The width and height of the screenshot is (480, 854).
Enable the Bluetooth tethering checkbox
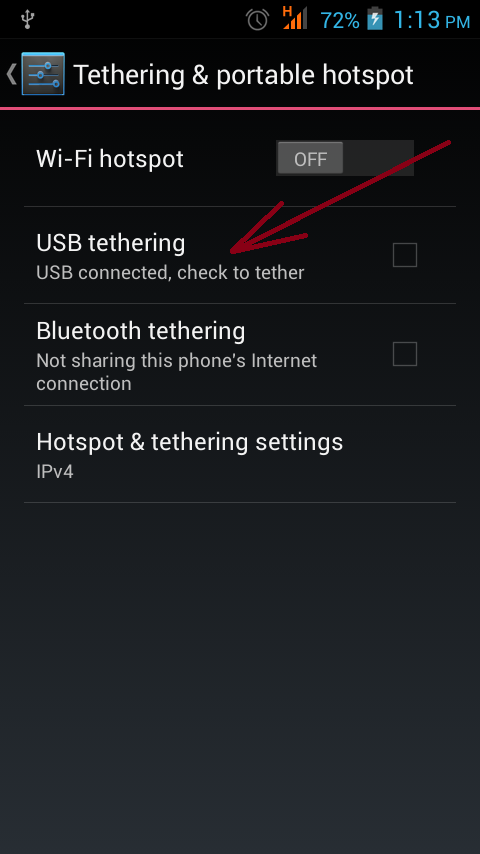(405, 354)
